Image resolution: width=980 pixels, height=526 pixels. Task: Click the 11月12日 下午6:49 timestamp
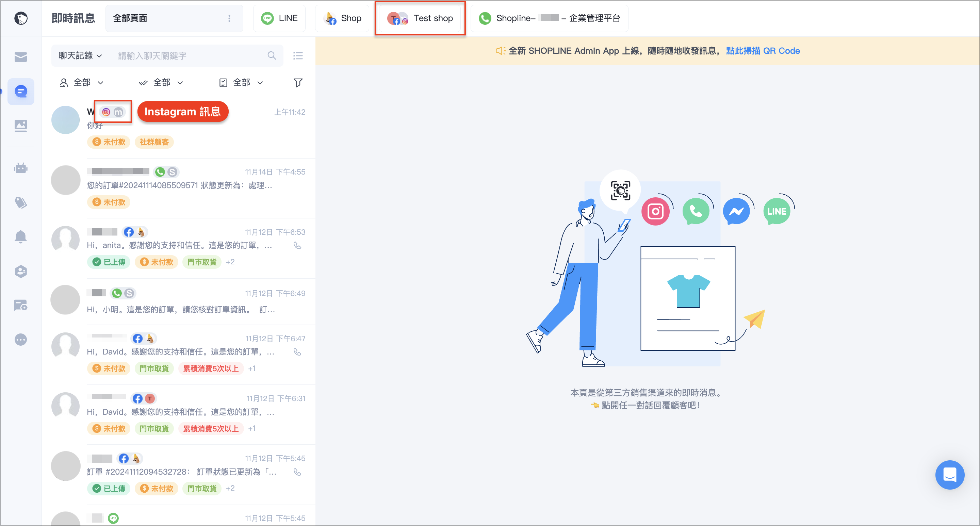coord(275,293)
